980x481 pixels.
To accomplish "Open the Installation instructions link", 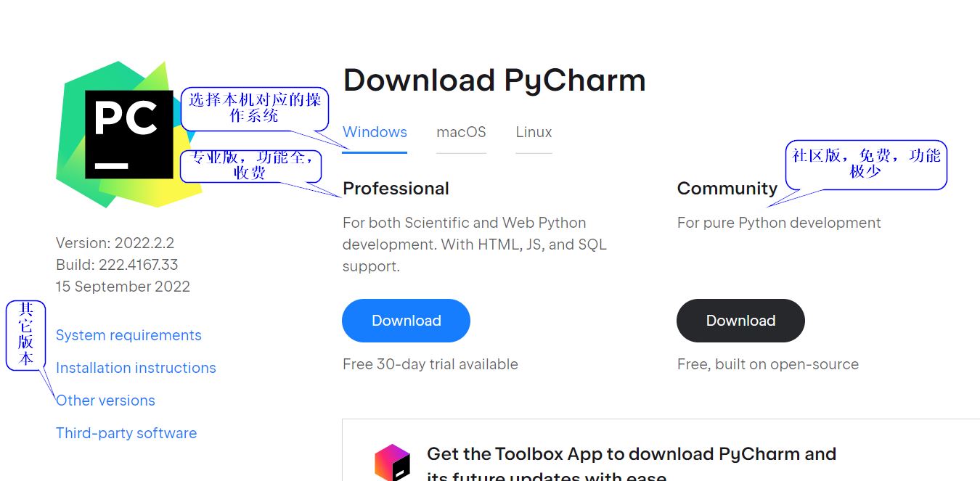I will (136, 368).
